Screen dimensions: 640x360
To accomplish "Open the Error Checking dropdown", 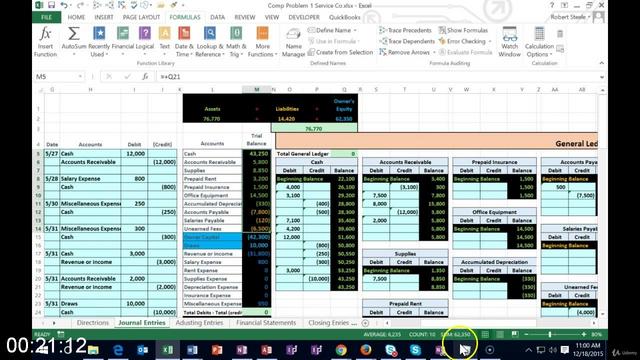I will (x=465, y=41).
